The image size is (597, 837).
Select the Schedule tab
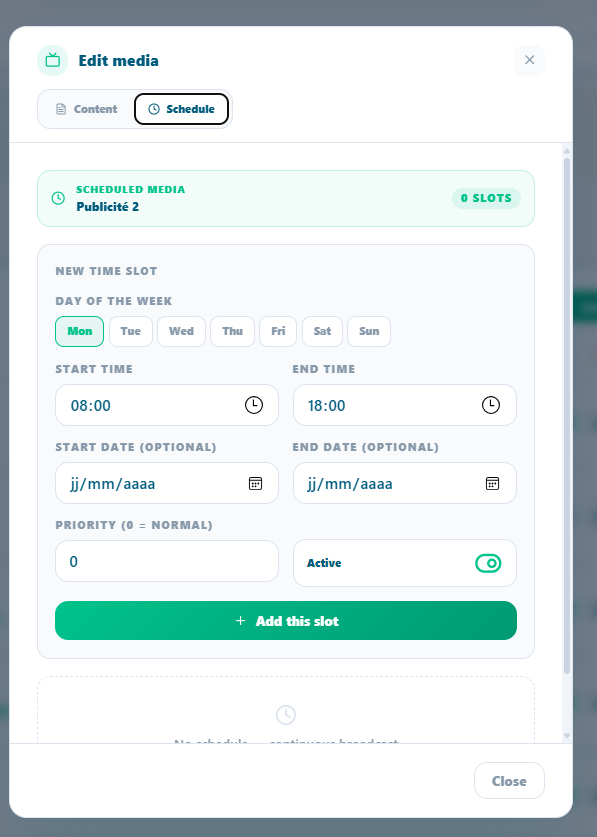click(x=182, y=109)
